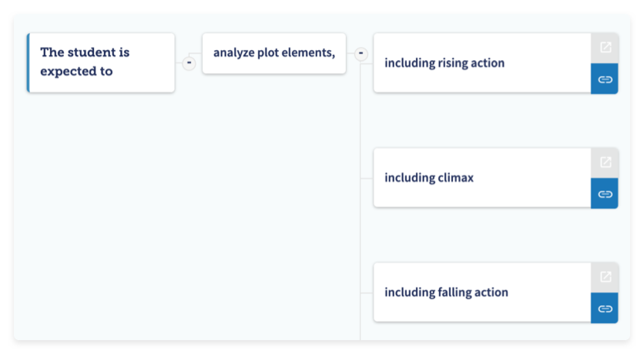Open 'including rising action' in new window
The width and height of the screenshot is (644, 354).
(605, 48)
